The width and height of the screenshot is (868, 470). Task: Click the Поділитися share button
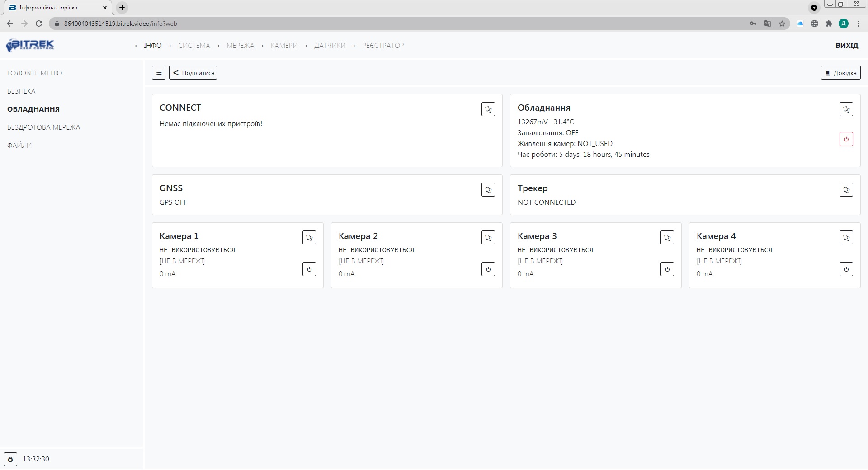click(193, 73)
